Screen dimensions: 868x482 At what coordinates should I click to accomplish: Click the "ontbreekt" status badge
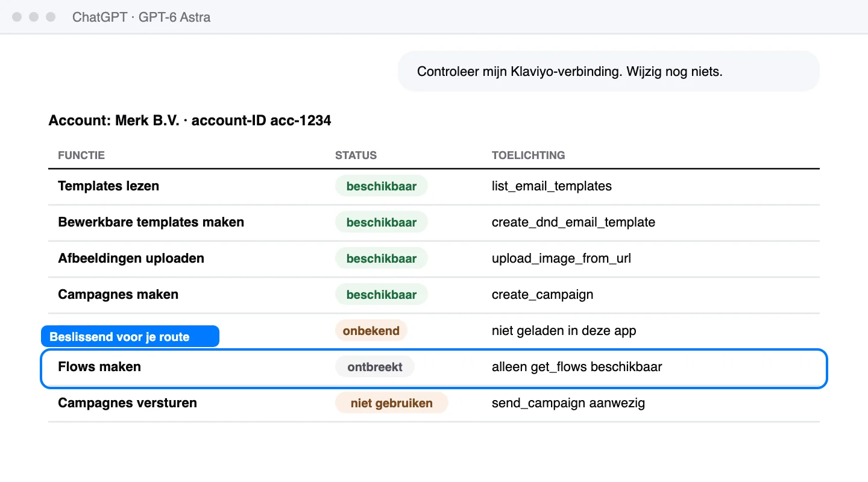tap(375, 367)
